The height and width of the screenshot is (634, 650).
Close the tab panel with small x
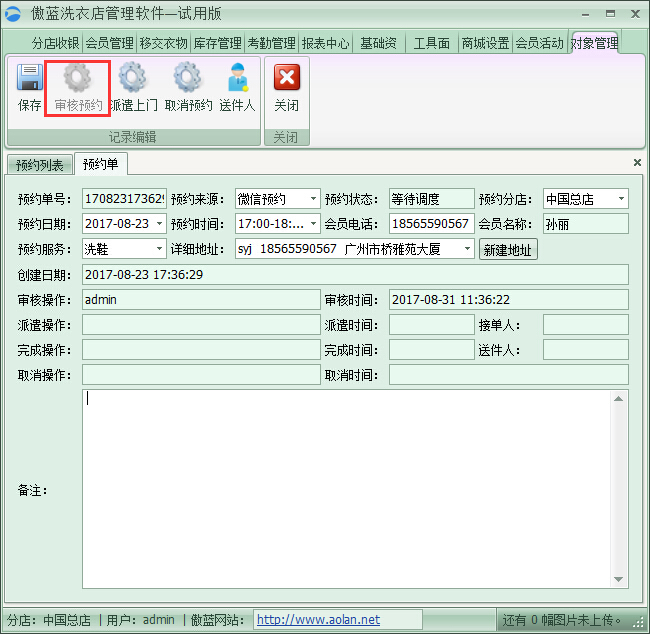(637, 162)
